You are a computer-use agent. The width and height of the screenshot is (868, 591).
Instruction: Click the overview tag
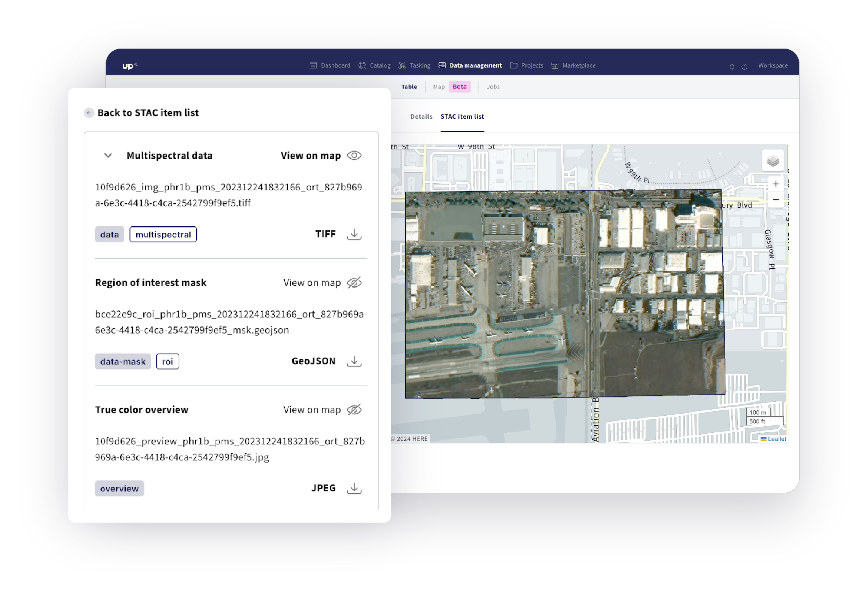pyautogui.click(x=120, y=489)
